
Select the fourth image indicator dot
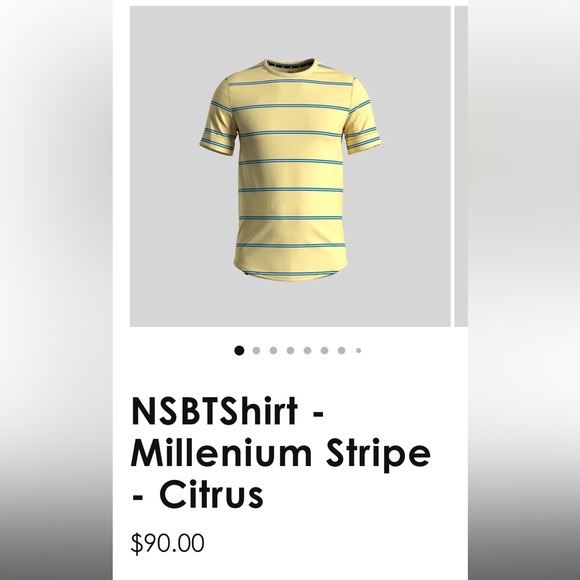tap(290, 350)
